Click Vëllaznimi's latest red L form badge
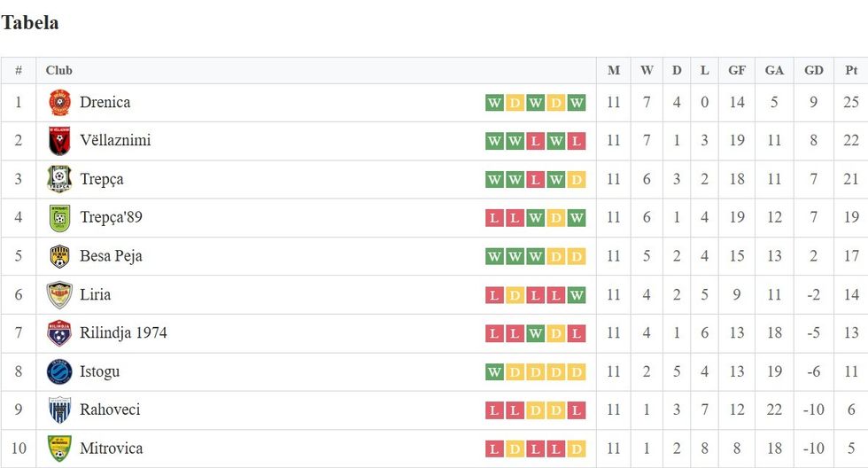 [x=577, y=141]
